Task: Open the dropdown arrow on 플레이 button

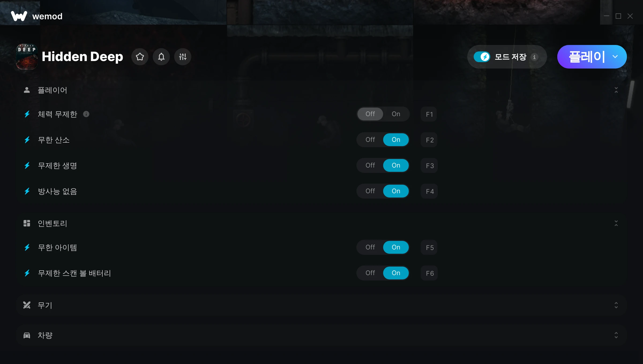Action: 615,57
